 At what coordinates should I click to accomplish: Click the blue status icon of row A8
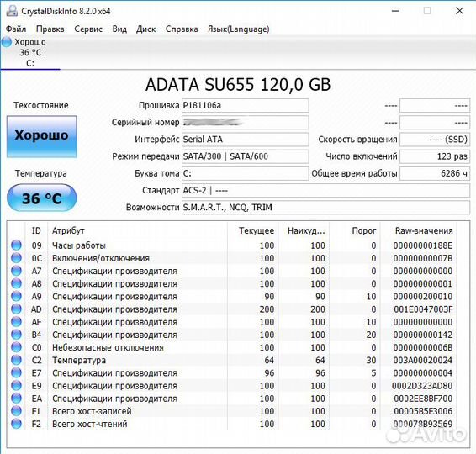16,283
